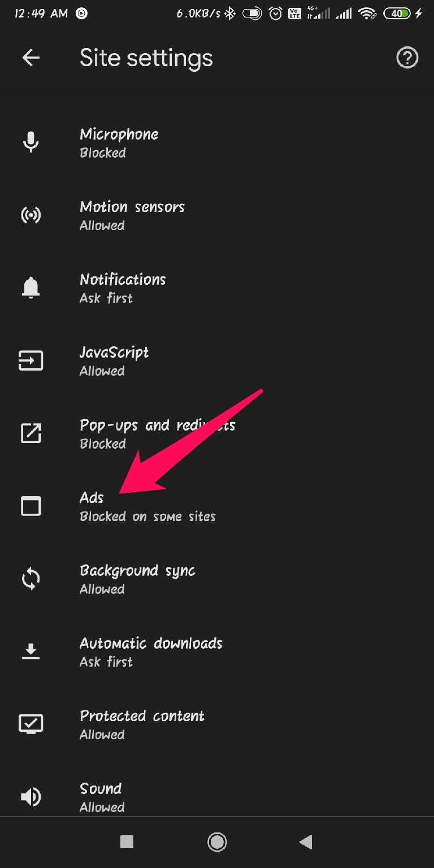Tap the background sync arrows icon
434x868 pixels.
[31, 579]
